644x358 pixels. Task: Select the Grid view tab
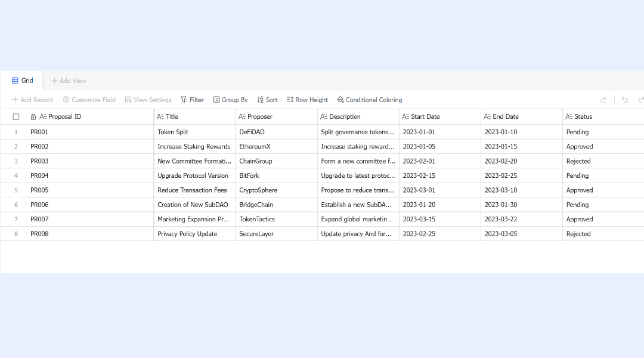tap(22, 81)
